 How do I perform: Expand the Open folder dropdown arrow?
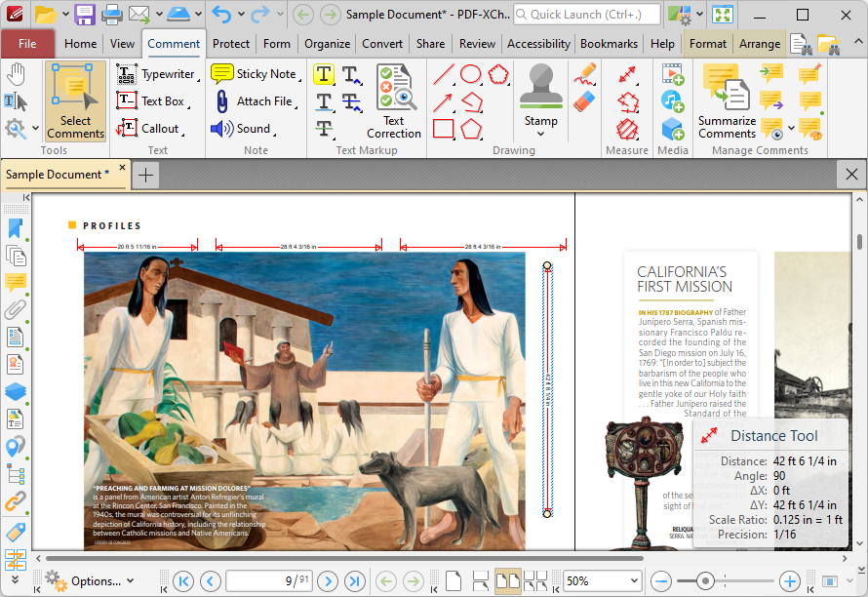64,15
